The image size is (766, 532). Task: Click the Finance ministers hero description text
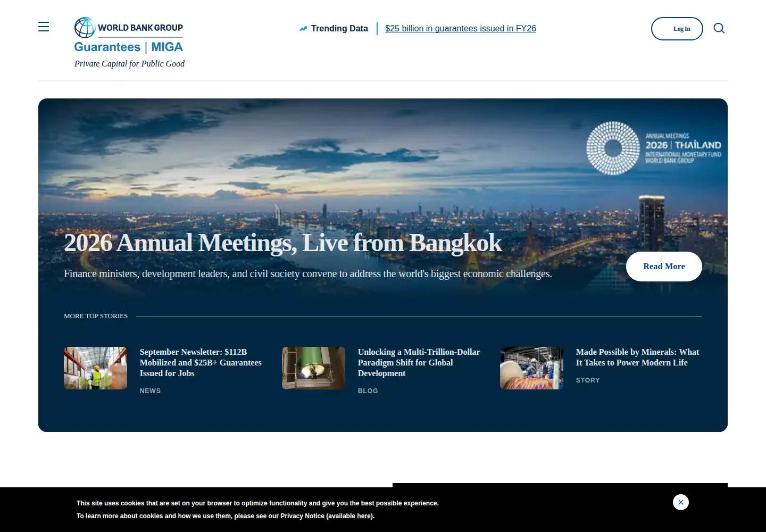[x=308, y=274]
